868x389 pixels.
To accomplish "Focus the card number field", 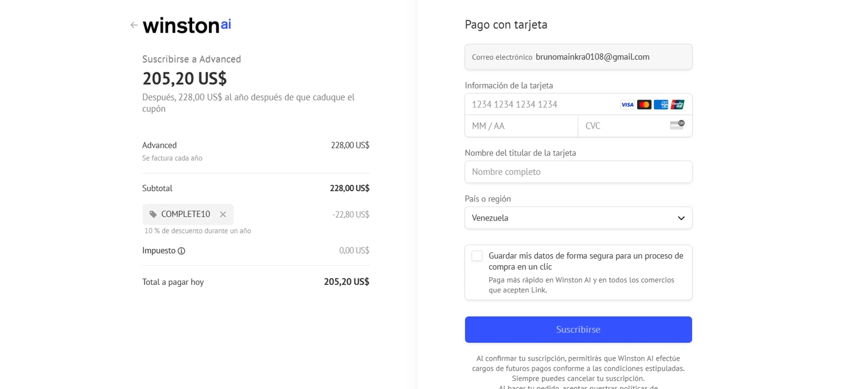I will (541, 105).
